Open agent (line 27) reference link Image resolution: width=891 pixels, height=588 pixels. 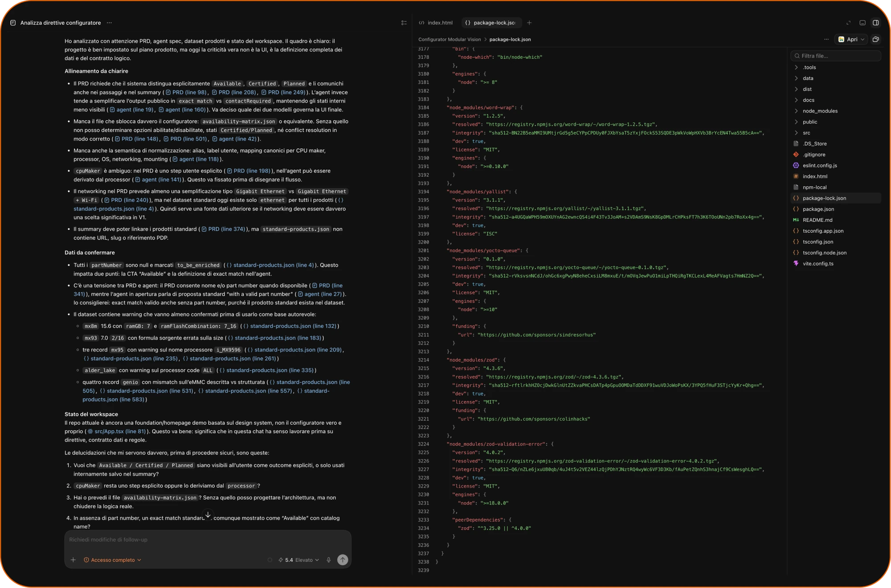pos(320,294)
